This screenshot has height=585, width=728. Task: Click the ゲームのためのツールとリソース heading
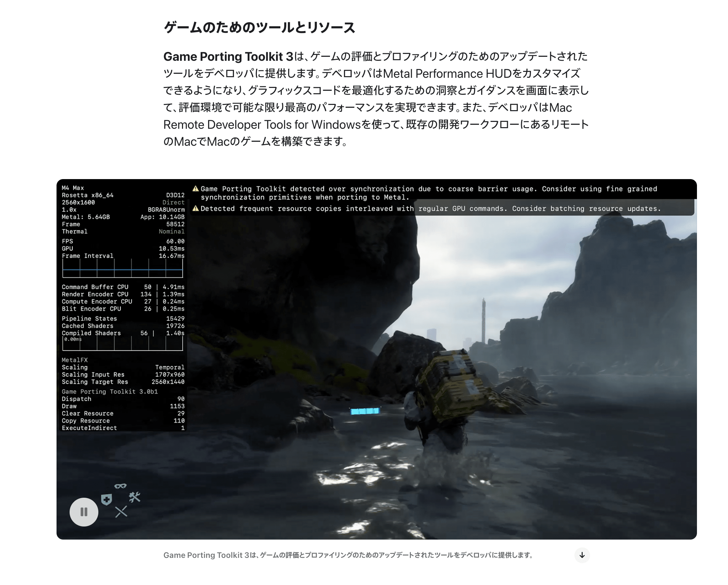(x=259, y=27)
